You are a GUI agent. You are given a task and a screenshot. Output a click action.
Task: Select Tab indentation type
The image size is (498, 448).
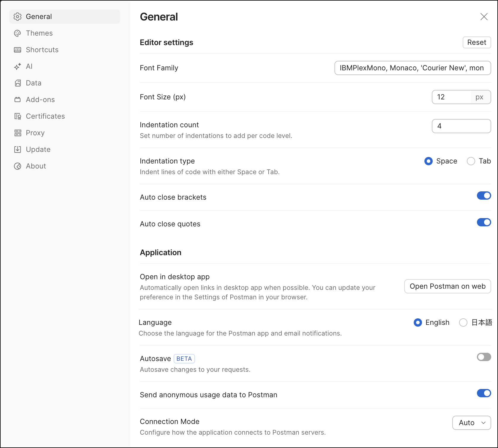(471, 161)
